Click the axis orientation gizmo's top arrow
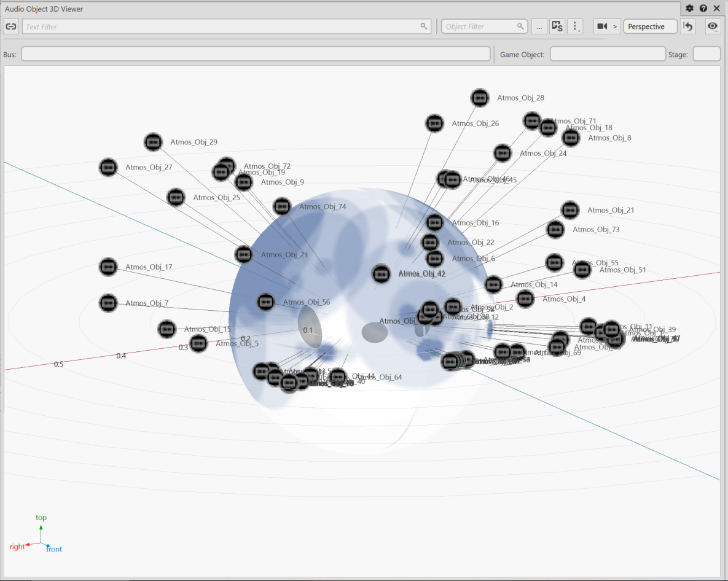 pos(41,527)
